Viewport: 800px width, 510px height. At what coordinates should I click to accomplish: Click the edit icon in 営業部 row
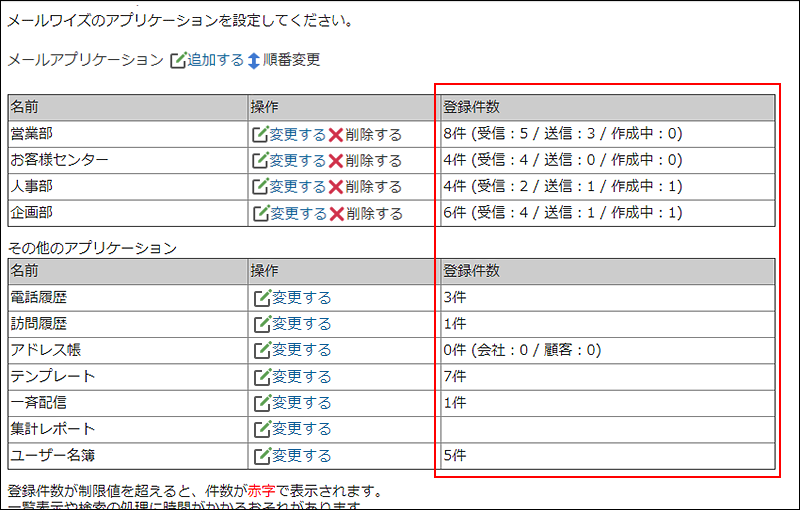point(260,135)
